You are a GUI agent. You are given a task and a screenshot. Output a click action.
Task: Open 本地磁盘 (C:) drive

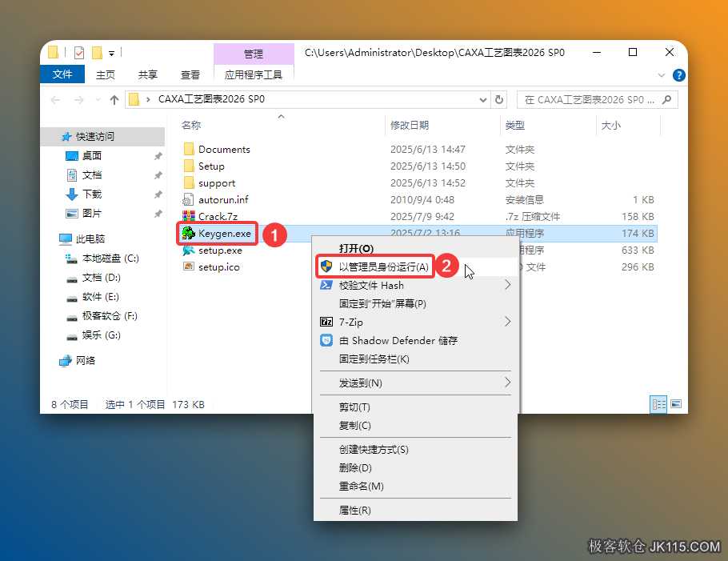pyautogui.click(x=110, y=258)
